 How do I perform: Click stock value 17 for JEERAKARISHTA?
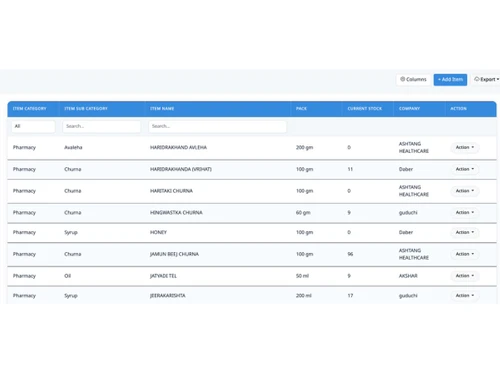(350, 296)
